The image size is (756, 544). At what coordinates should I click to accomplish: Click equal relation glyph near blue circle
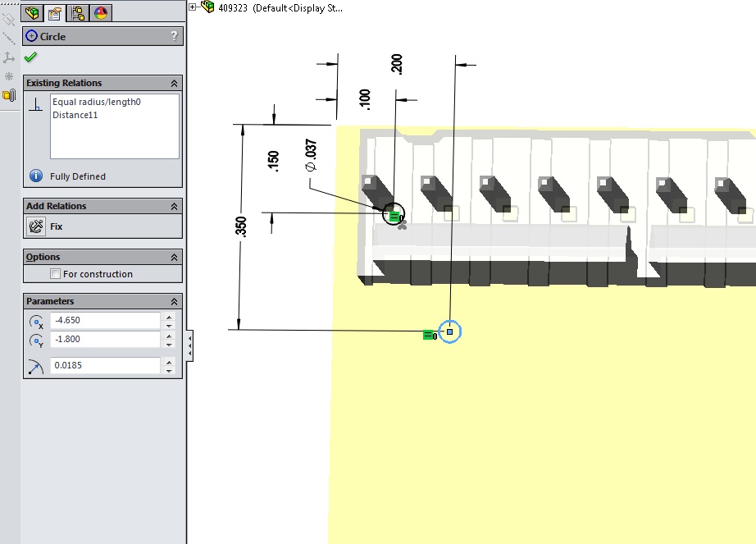coord(430,335)
